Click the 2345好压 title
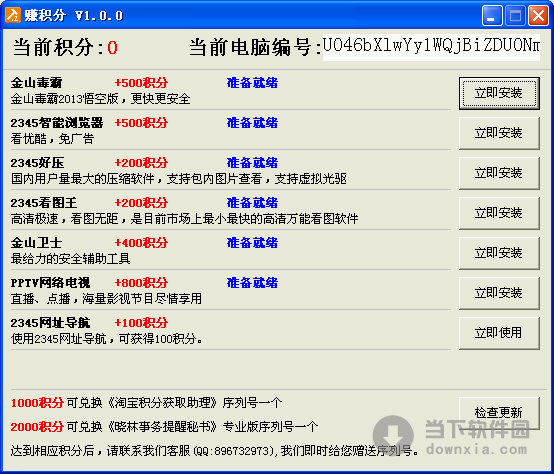The image size is (554, 474). (x=37, y=163)
